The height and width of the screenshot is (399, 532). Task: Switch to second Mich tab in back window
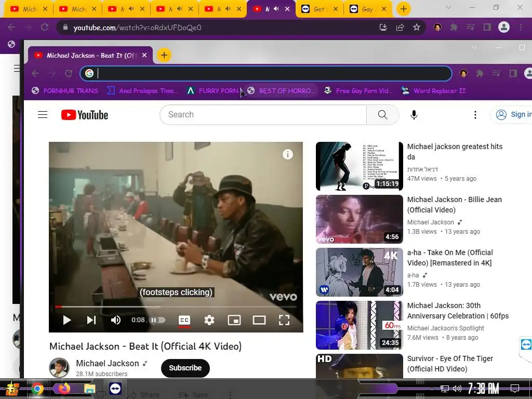tap(77, 9)
